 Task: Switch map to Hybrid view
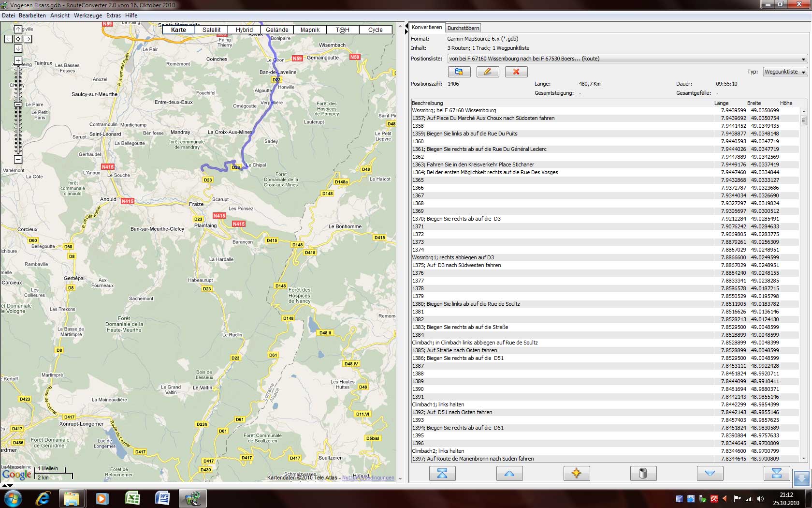(244, 30)
